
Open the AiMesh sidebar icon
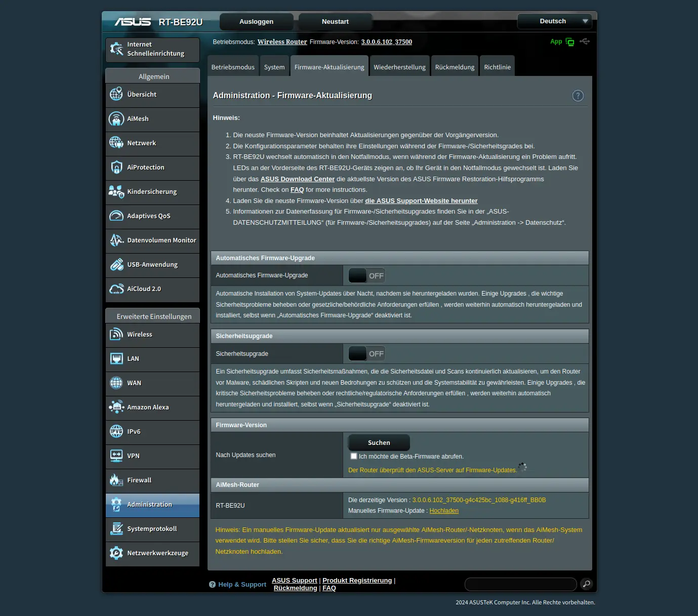116,119
